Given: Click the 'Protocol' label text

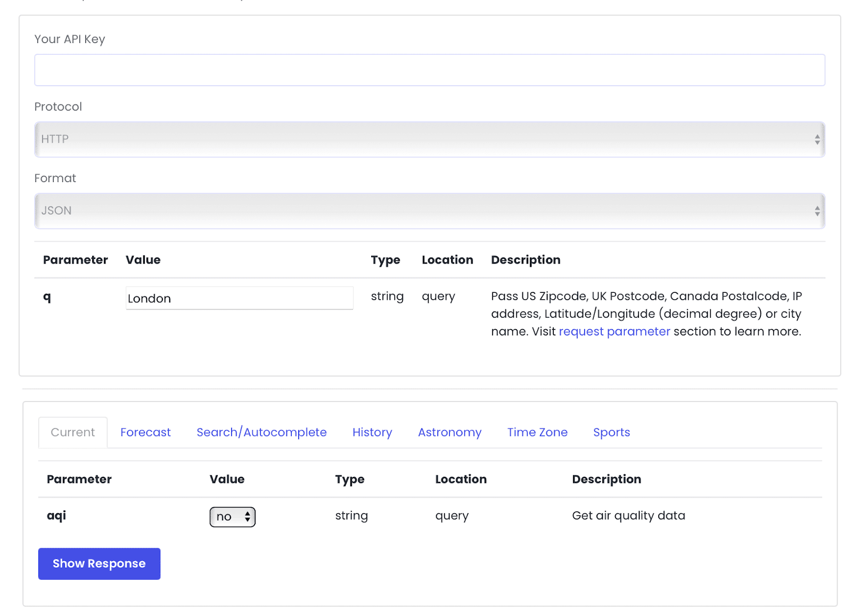Looking at the screenshot, I should (x=58, y=107).
